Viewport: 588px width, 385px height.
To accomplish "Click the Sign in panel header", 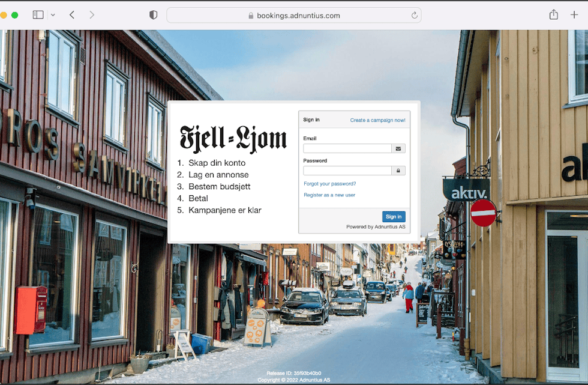I will pyautogui.click(x=311, y=120).
